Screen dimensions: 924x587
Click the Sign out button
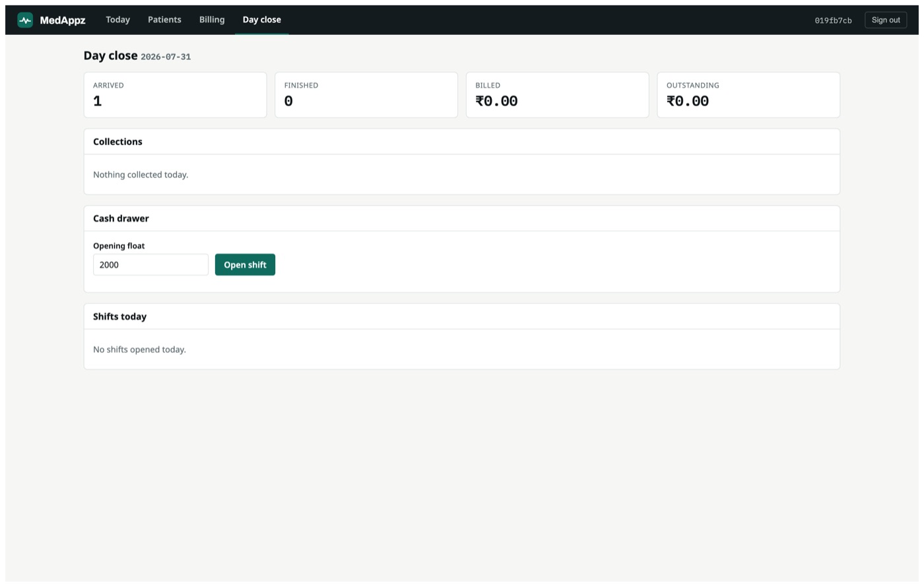click(x=886, y=20)
